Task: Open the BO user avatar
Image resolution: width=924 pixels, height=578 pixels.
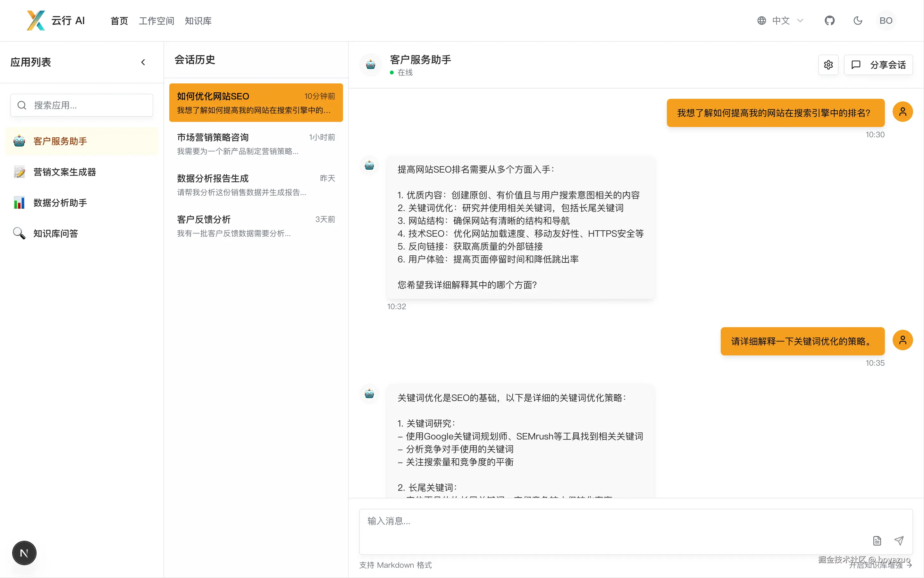Action: [x=886, y=21]
